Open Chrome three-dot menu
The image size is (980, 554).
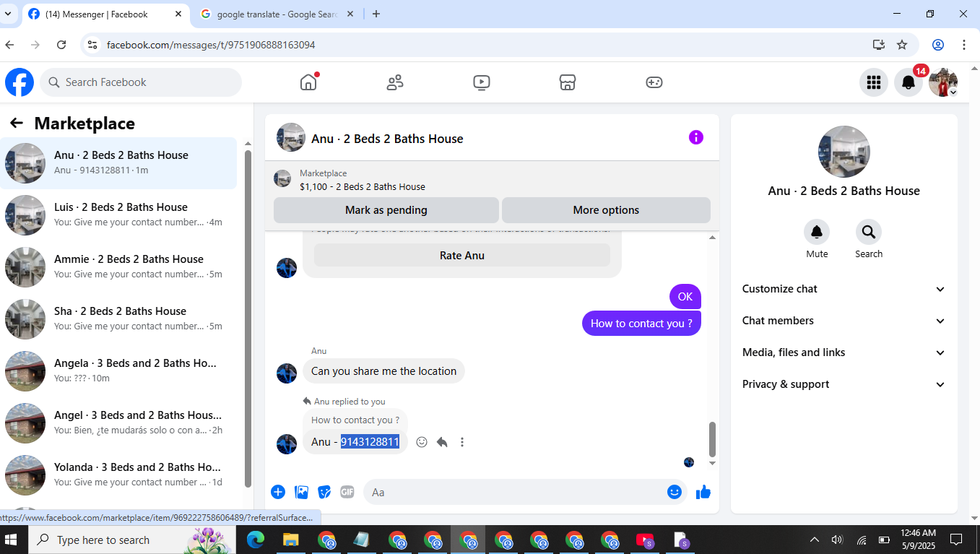pos(964,45)
